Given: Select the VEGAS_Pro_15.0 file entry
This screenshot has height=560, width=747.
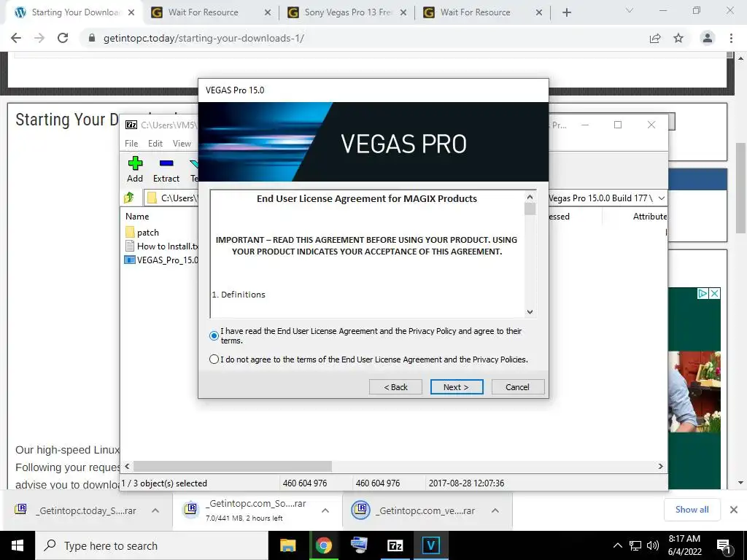Looking at the screenshot, I should 161,260.
